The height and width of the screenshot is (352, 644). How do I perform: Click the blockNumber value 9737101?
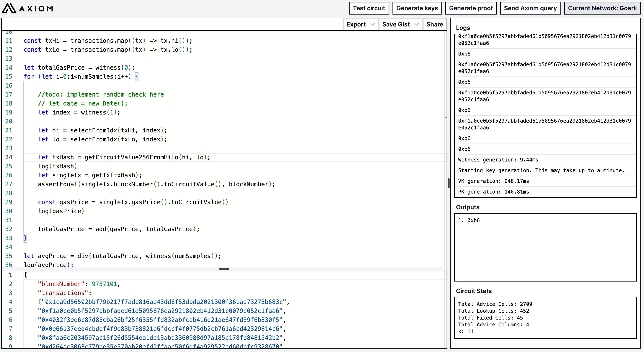(104, 284)
